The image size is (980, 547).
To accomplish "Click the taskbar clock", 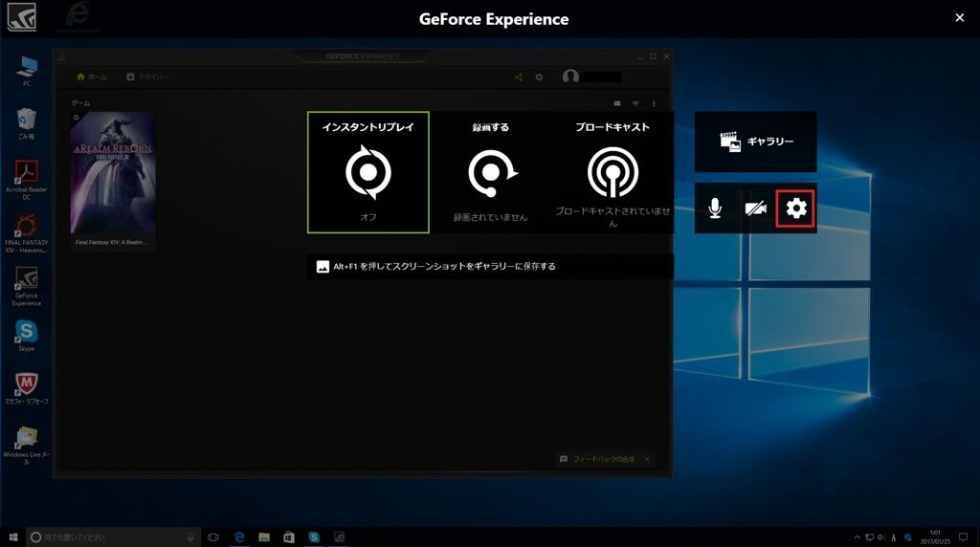I will [935, 537].
